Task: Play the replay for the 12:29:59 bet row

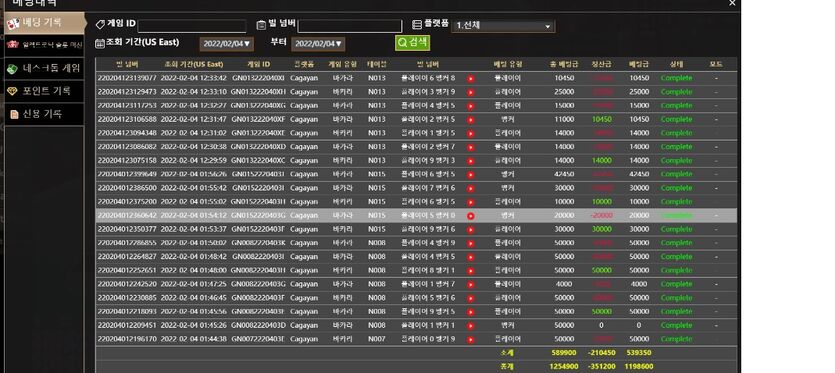Action: [471, 161]
